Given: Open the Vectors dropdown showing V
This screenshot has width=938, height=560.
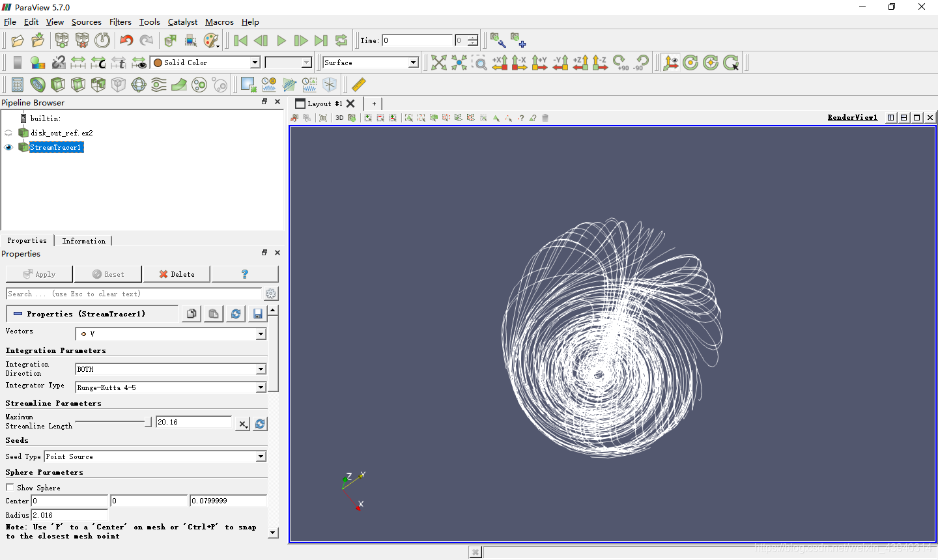Looking at the screenshot, I should 171,334.
